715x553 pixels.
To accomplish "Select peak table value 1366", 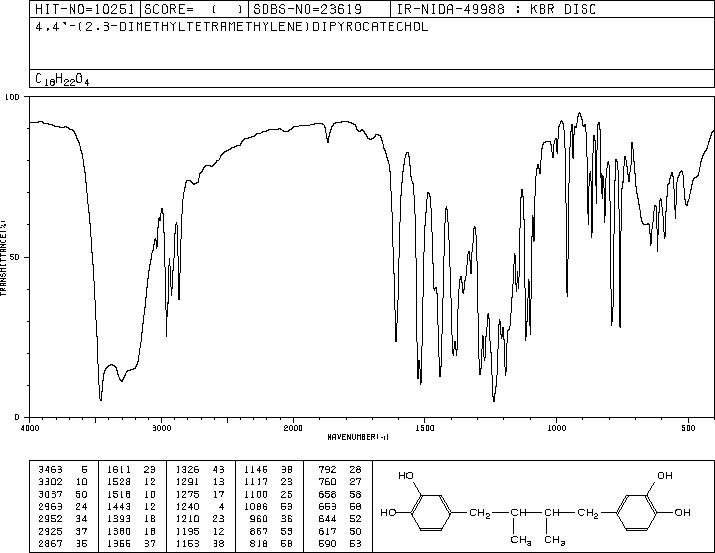I will [119, 543].
